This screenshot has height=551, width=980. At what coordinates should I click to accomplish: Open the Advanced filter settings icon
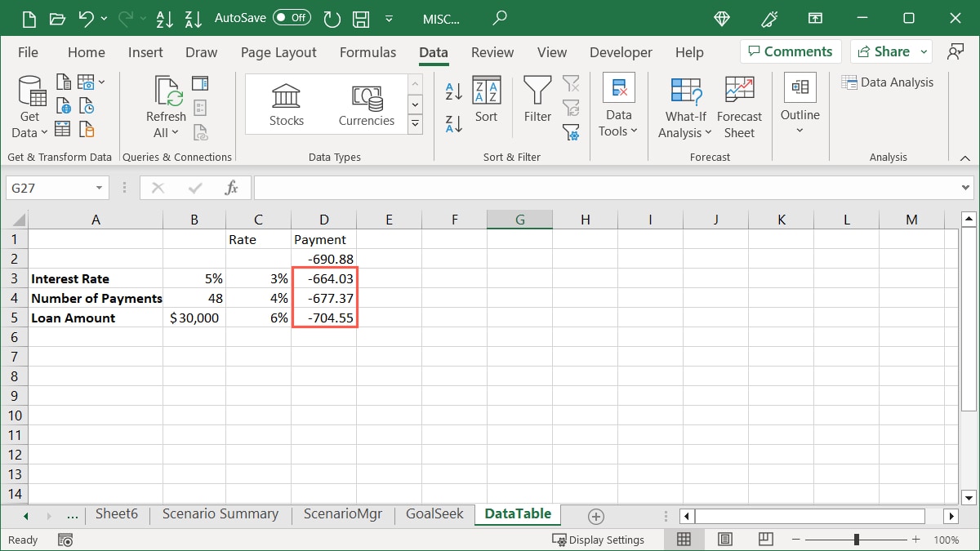pyautogui.click(x=571, y=132)
